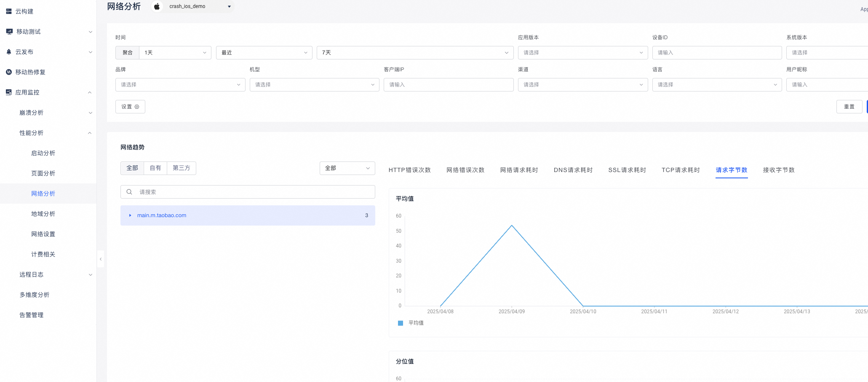Select the 自有 segment toggle
Screen dimensions: 868x382
tap(155, 168)
